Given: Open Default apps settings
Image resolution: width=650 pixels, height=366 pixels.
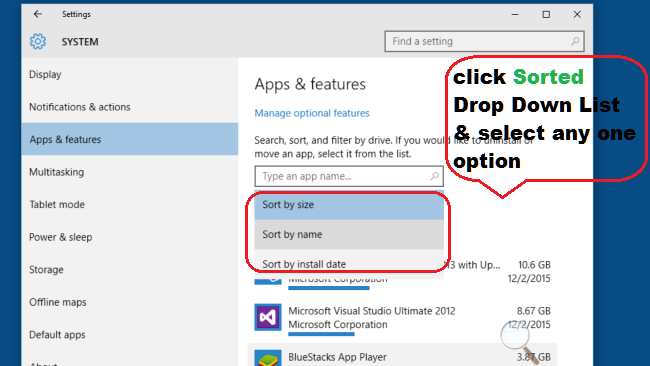Looking at the screenshot, I should pyautogui.click(x=130, y=334).
